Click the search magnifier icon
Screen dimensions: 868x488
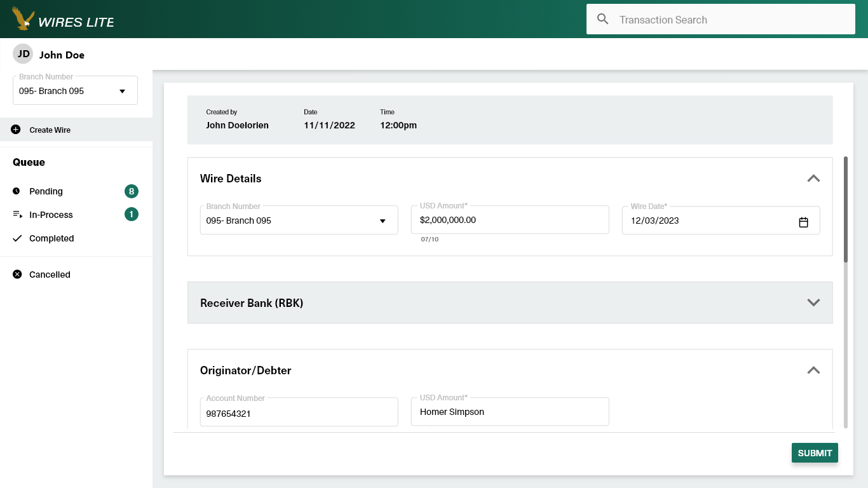coord(603,20)
